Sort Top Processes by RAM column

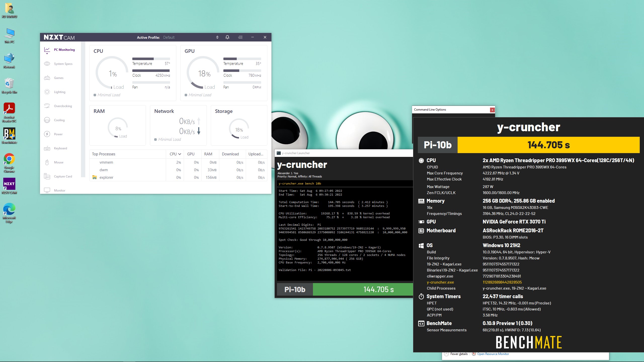click(208, 154)
